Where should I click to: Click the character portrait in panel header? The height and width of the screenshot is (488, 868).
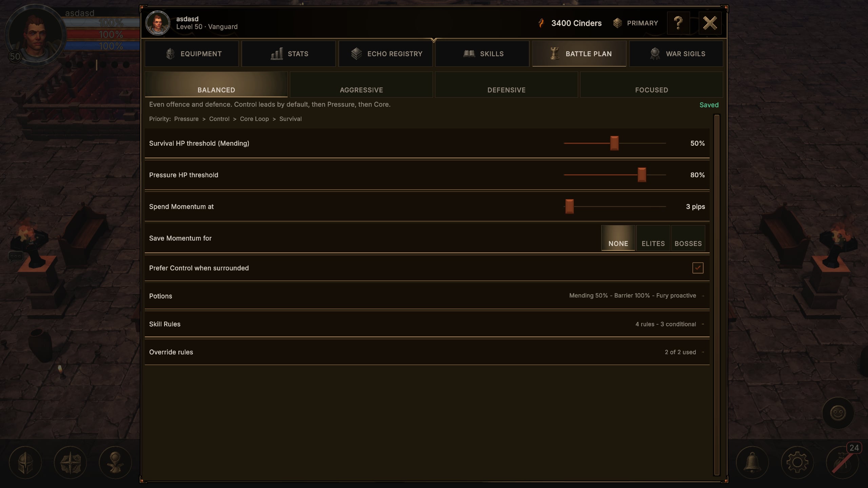158,23
